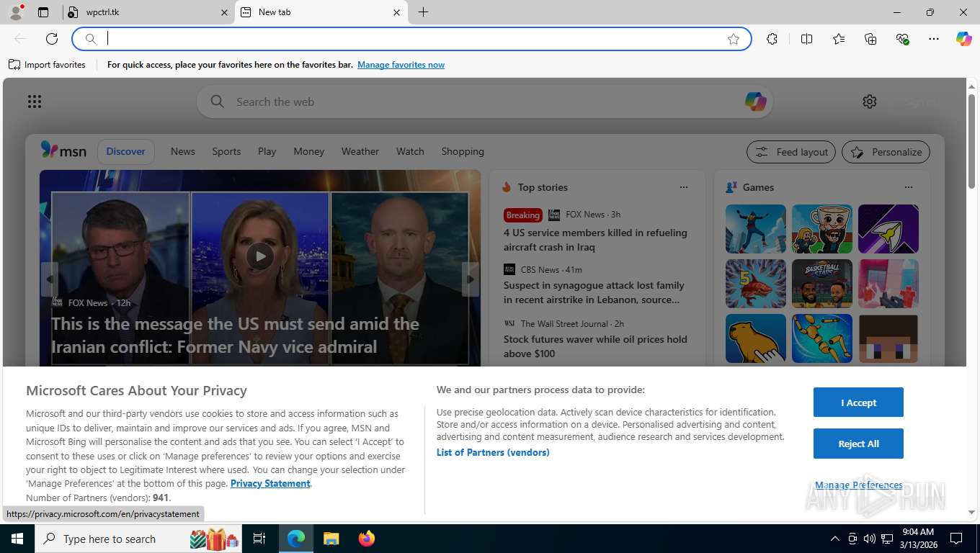Open Games card more options menu
The width and height of the screenshot is (980, 553).
coord(908,187)
